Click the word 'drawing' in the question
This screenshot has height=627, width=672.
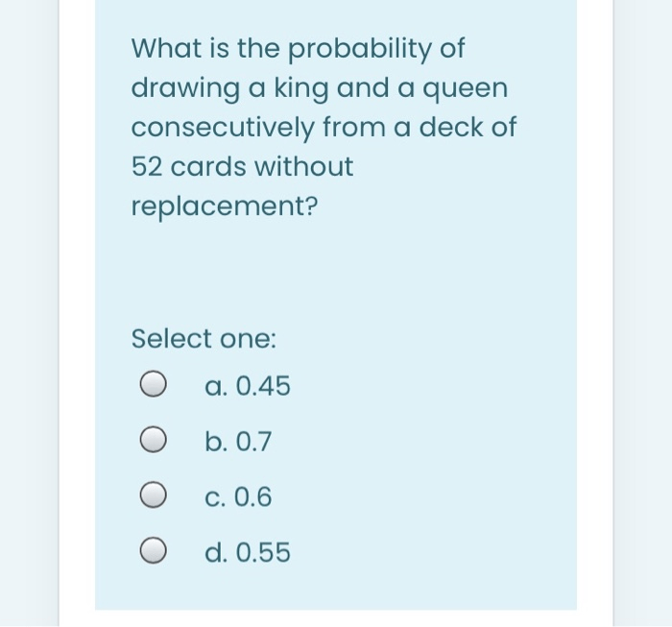[185, 88]
